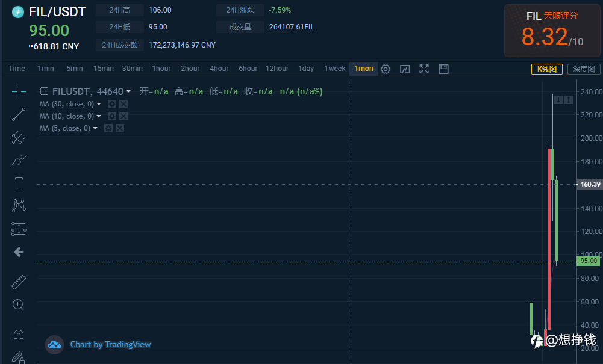Viewport: 603px width, 364px height.
Task: Click the 成交量 value 264107.61FIL
Action: tap(292, 27)
